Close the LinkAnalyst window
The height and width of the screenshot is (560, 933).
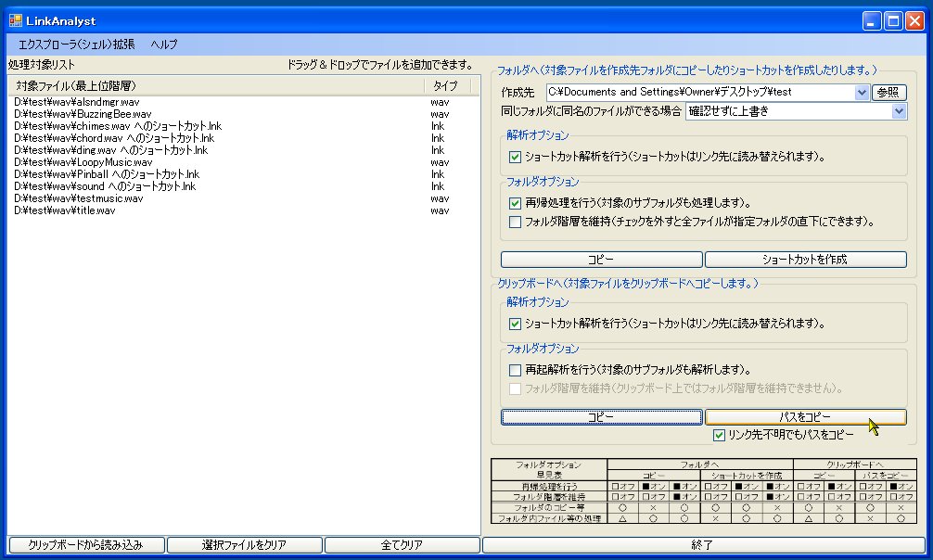[914, 20]
